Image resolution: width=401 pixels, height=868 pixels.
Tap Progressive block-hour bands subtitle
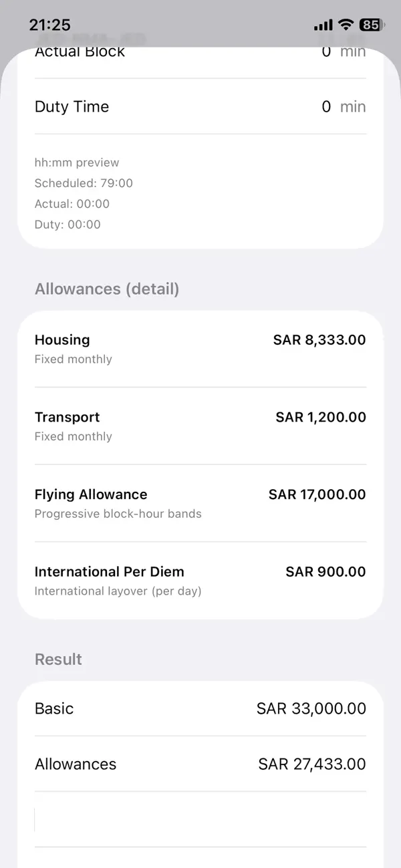(118, 514)
